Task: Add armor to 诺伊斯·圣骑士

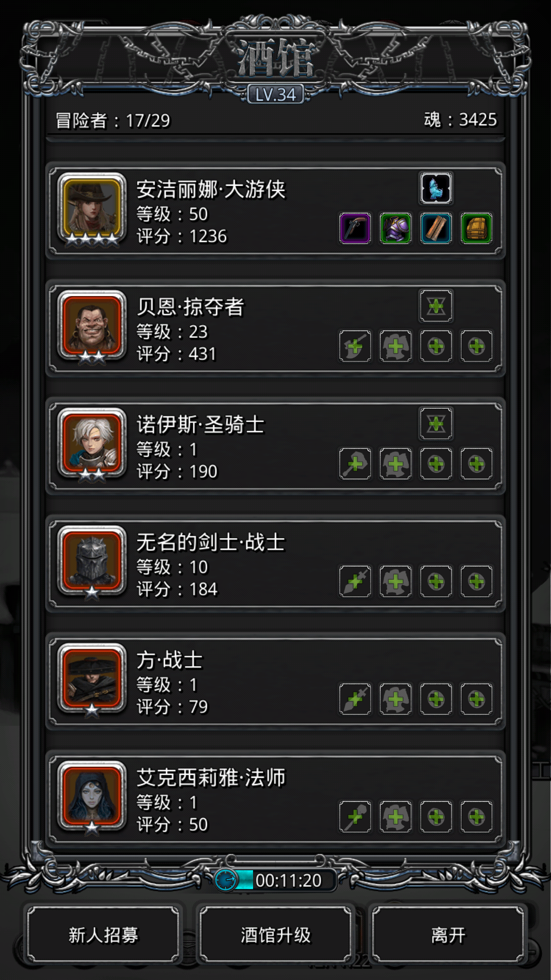Action: point(395,464)
